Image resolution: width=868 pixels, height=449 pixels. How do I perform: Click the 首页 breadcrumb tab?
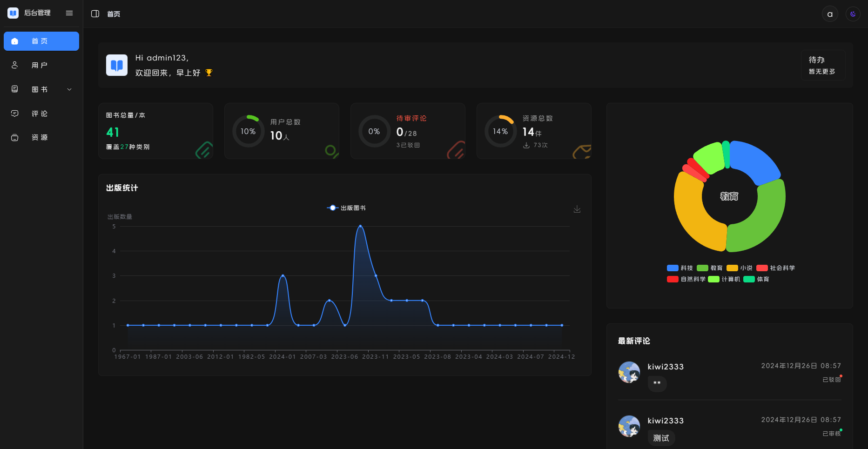tap(114, 14)
